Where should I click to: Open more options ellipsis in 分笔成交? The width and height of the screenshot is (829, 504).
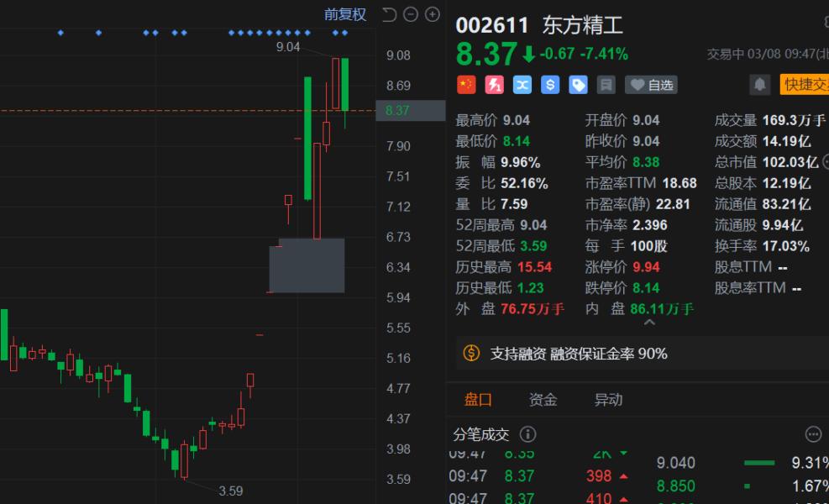813,434
